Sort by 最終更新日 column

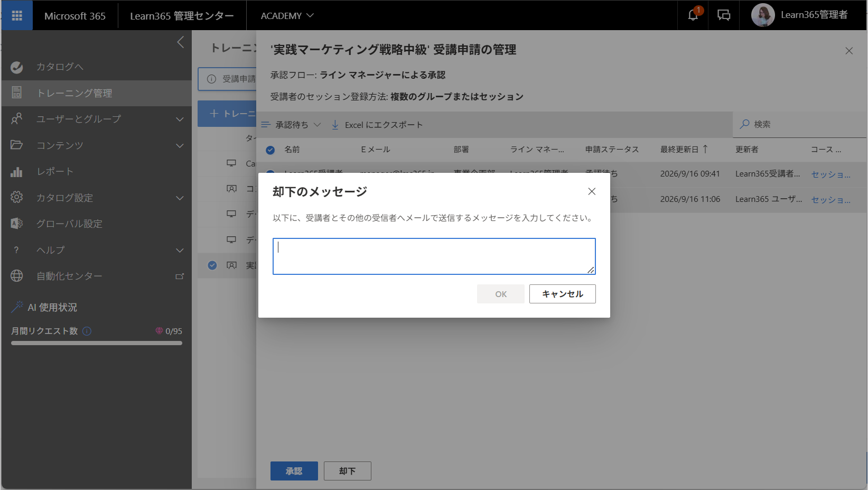(x=684, y=150)
